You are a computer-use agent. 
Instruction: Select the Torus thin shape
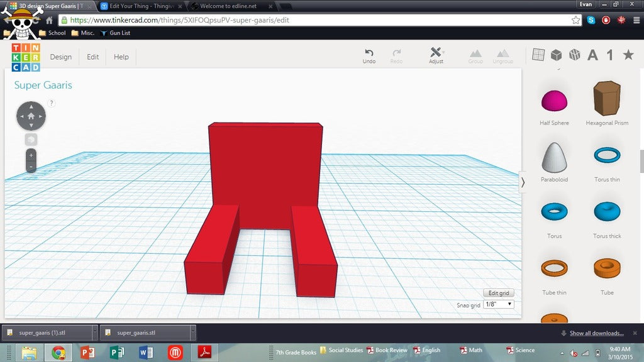[606, 155]
